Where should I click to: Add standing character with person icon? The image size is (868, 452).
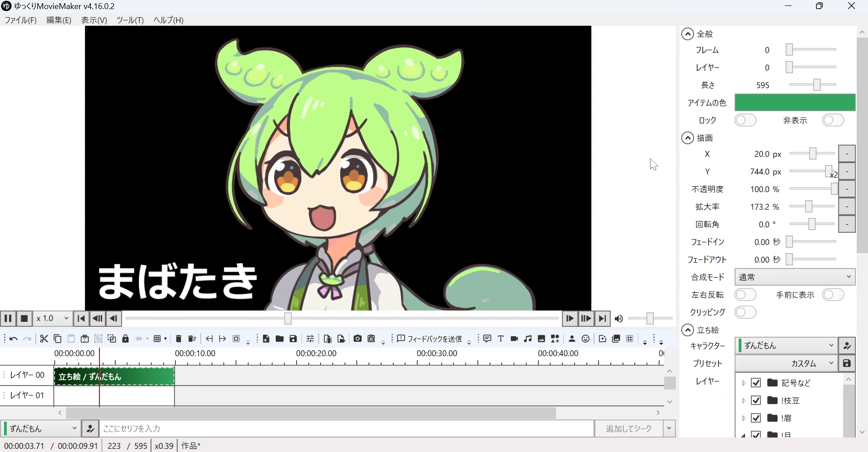tap(572, 339)
